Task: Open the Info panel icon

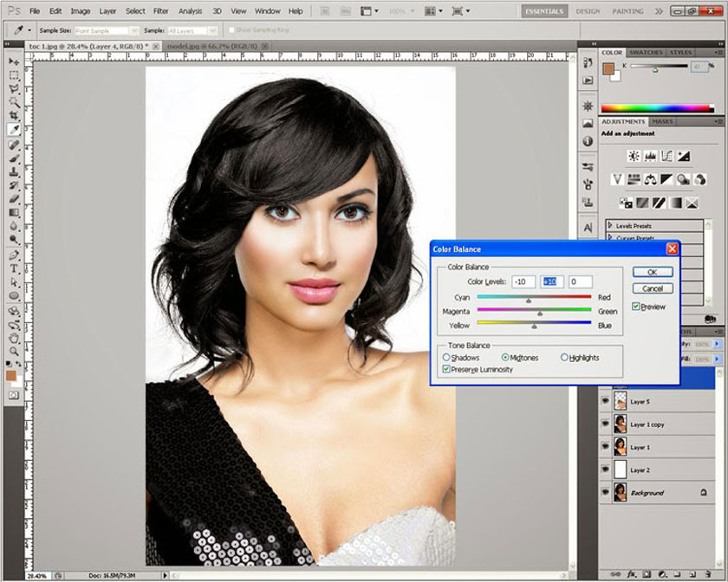Action: tap(588, 140)
